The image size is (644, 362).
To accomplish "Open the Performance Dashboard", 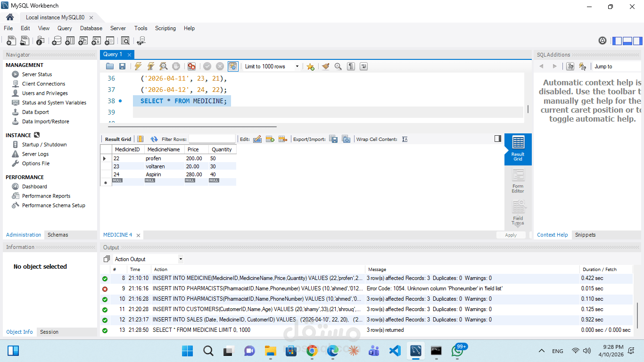I will (x=34, y=187).
